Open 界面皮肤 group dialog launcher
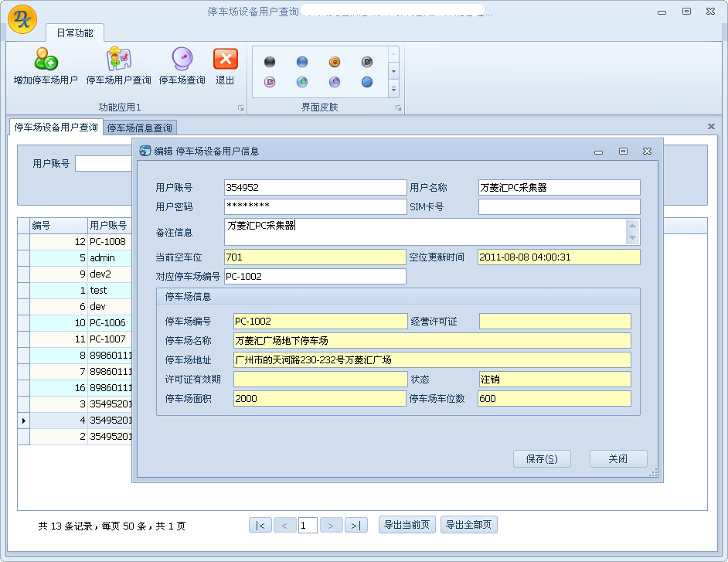The image size is (728, 562). coord(398,107)
